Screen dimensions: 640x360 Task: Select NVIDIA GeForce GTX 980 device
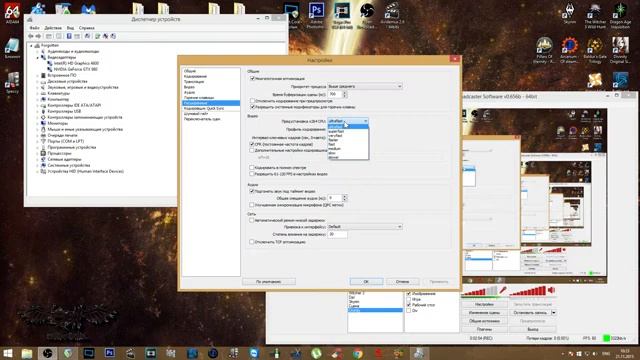click(x=76, y=69)
